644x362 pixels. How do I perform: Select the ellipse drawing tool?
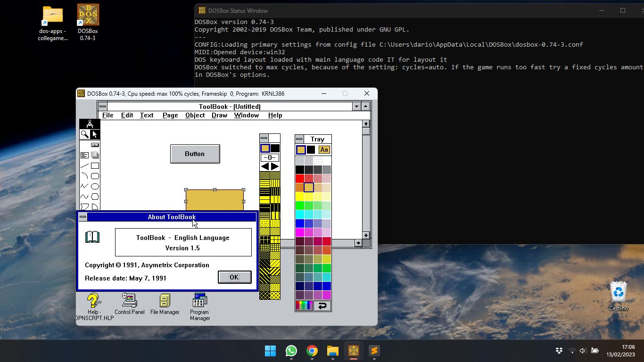tap(95, 186)
